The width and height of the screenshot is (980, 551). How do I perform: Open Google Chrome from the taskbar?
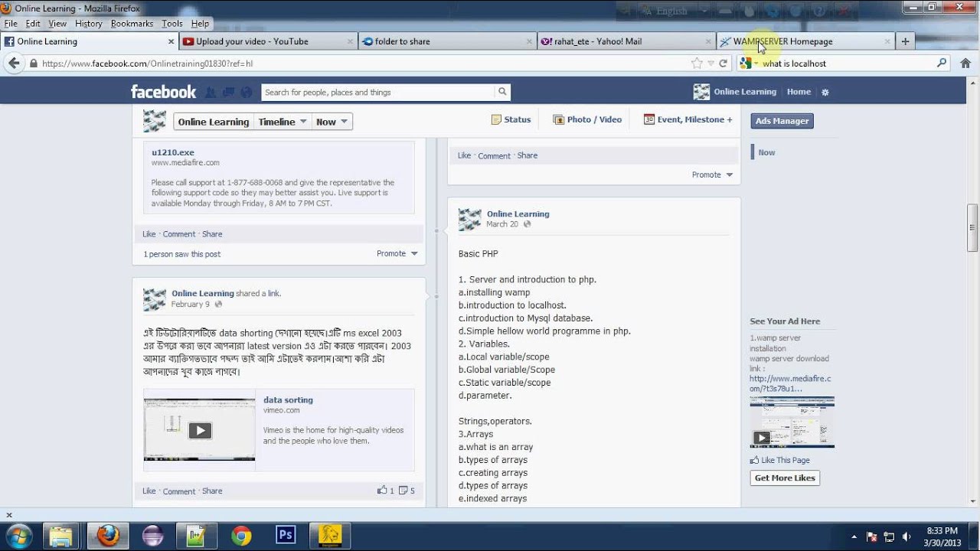(x=241, y=536)
